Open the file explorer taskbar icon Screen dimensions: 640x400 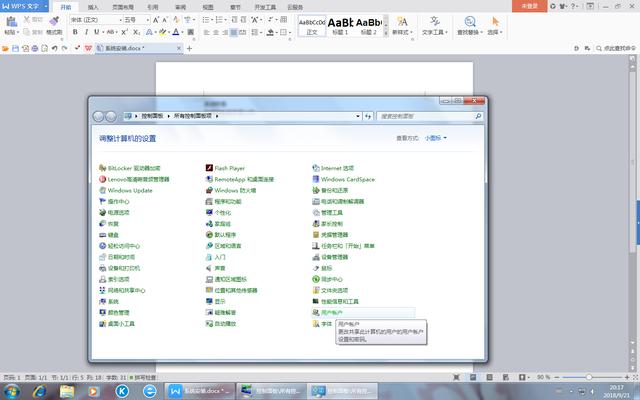pos(67,391)
